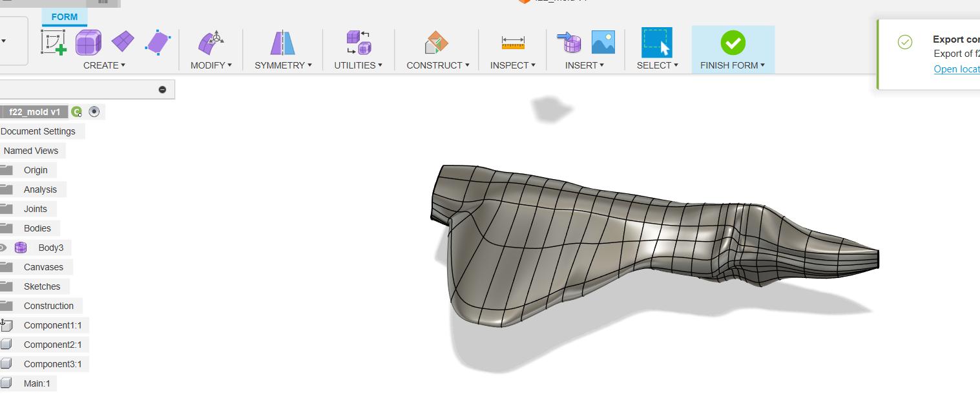Open the workspace switcher dropdown arrow
The width and height of the screenshot is (980, 417).
pos(4,41)
